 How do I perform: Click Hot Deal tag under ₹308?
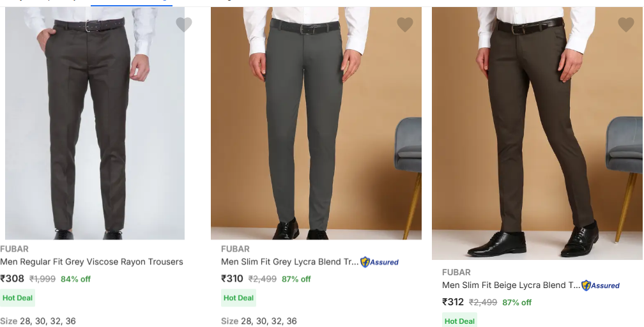(x=18, y=298)
